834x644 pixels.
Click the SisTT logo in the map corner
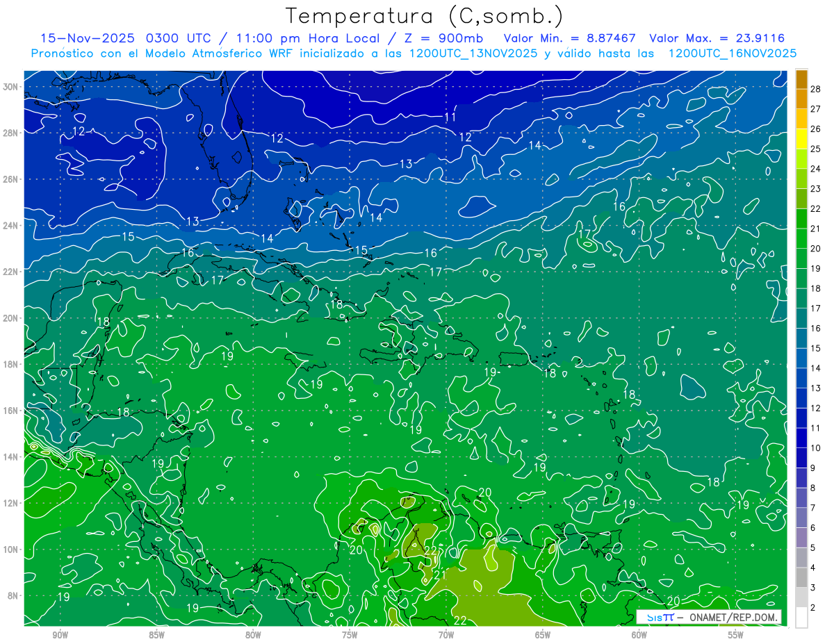click(x=660, y=617)
